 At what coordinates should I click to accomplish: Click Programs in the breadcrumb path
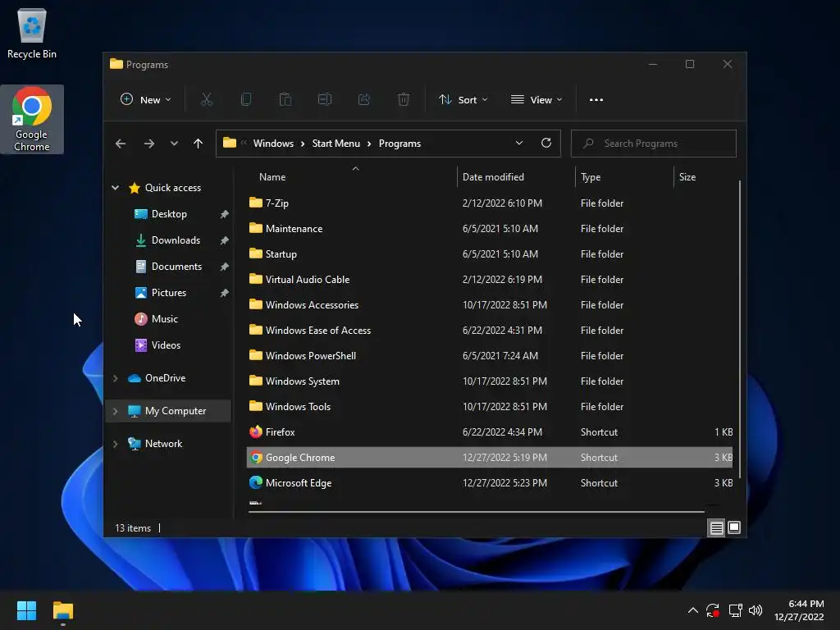tap(399, 144)
